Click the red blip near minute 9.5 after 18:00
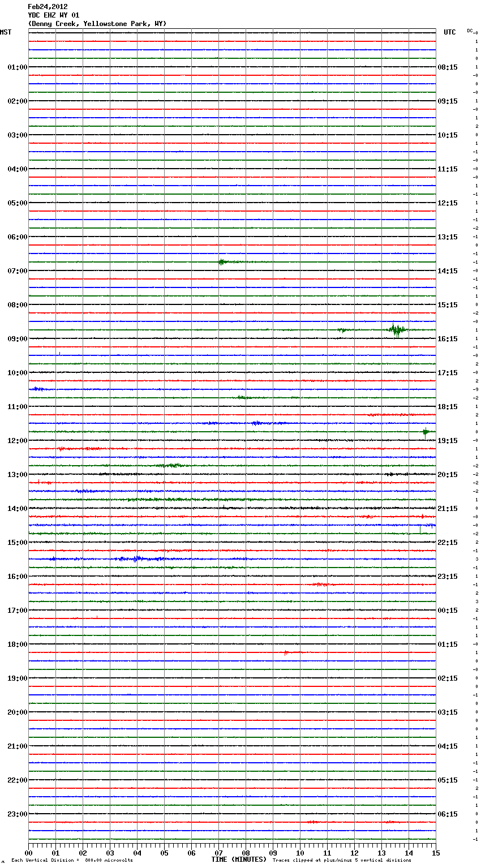481x868 pixels. [x=286, y=652]
